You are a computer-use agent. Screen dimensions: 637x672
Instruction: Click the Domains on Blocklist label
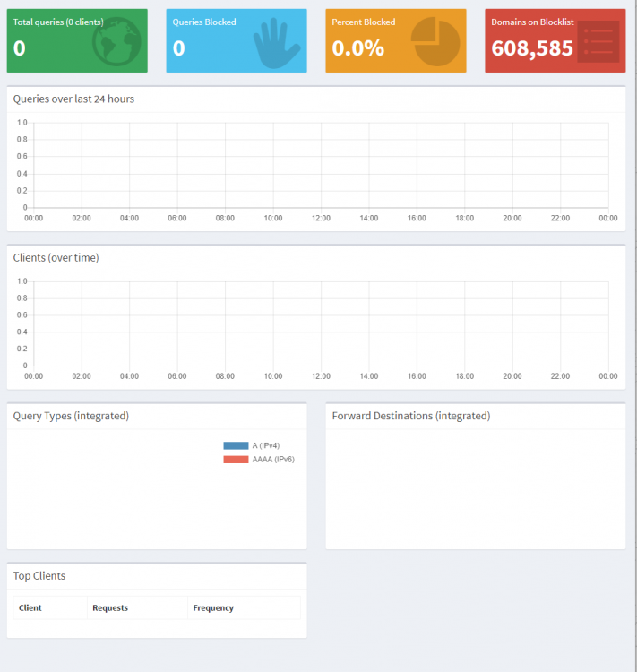point(532,22)
